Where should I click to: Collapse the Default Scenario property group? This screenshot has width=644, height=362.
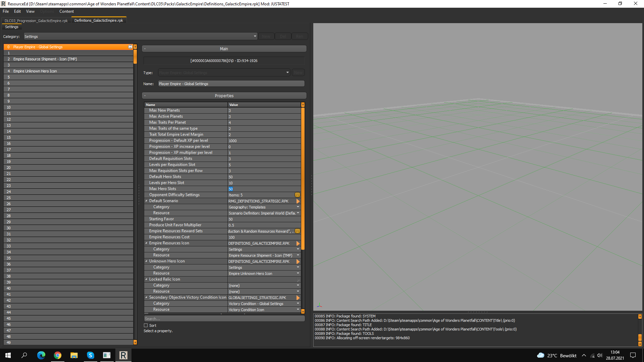(x=146, y=201)
